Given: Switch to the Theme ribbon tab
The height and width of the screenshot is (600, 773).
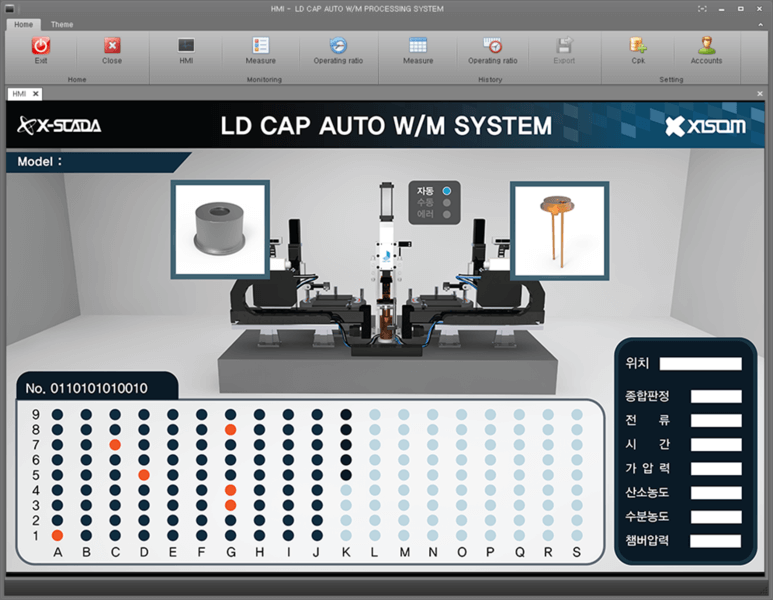Looking at the screenshot, I should (62, 24).
